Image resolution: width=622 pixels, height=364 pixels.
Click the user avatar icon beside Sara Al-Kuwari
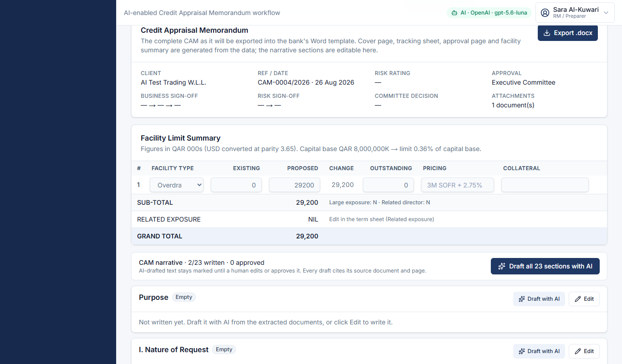tap(545, 13)
